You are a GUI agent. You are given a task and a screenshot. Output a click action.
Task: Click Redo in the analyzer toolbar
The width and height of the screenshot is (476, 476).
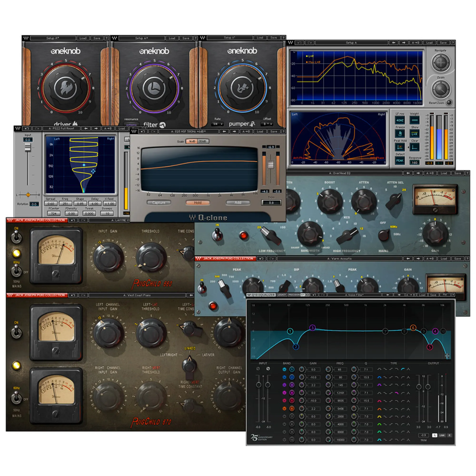click(x=309, y=43)
